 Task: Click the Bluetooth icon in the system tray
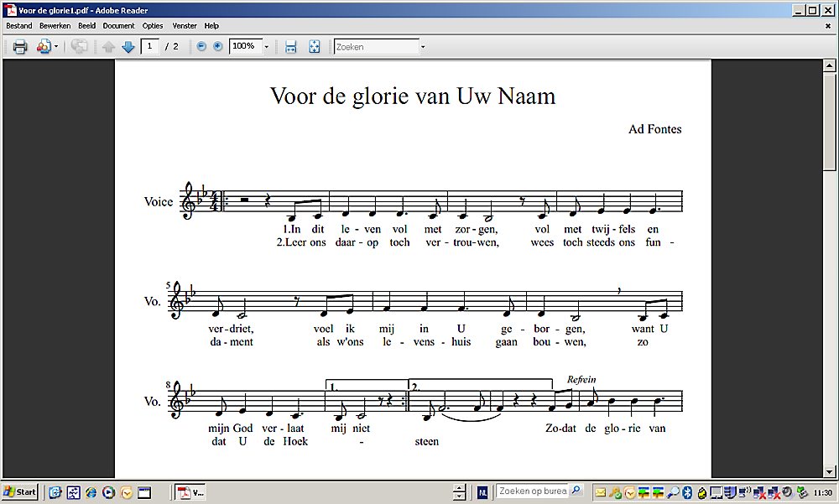(x=685, y=492)
